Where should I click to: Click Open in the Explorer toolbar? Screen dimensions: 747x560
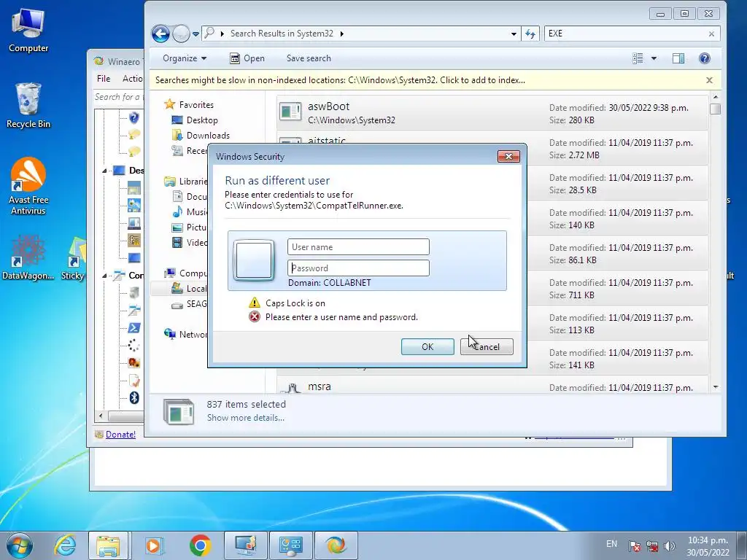click(x=247, y=58)
